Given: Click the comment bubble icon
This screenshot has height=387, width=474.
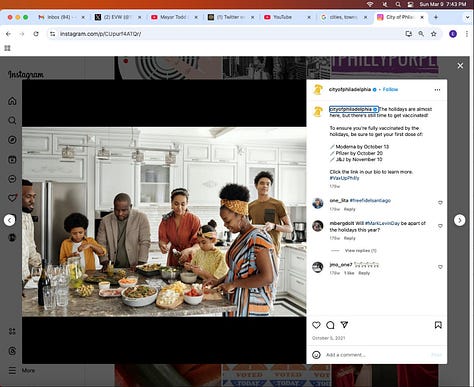Looking at the screenshot, I should click(330, 325).
